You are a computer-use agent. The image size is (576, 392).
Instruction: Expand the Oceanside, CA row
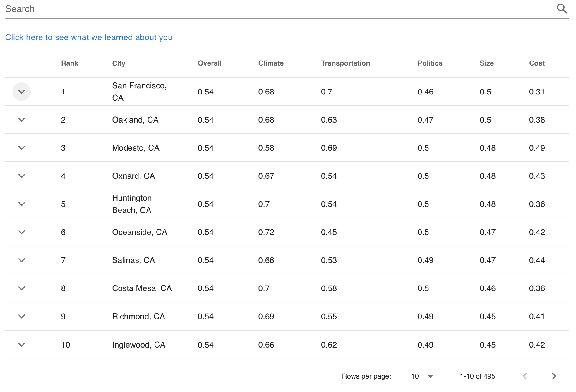click(22, 232)
